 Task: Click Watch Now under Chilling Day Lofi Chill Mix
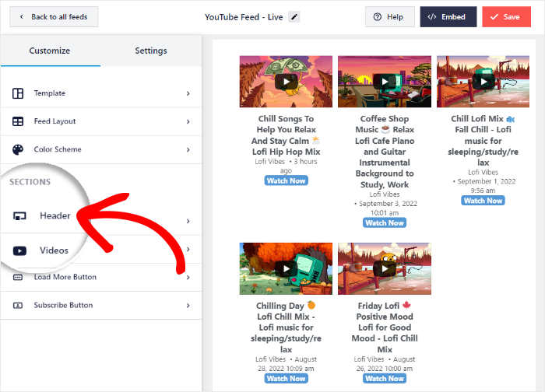[x=286, y=379]
